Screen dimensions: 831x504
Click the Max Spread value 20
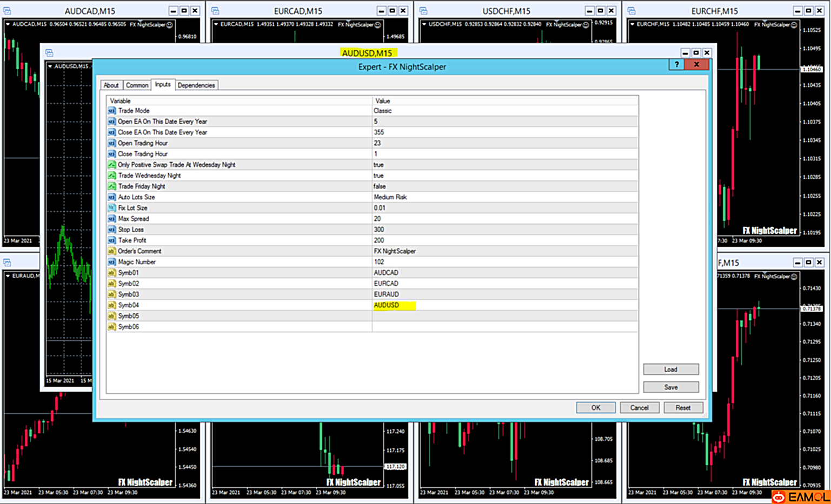pyautogui.click(x=377, y=219)
